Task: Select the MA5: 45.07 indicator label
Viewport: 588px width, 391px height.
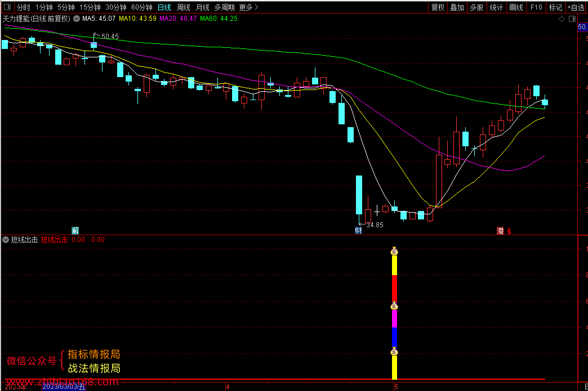Action: [x=99, y=19]
